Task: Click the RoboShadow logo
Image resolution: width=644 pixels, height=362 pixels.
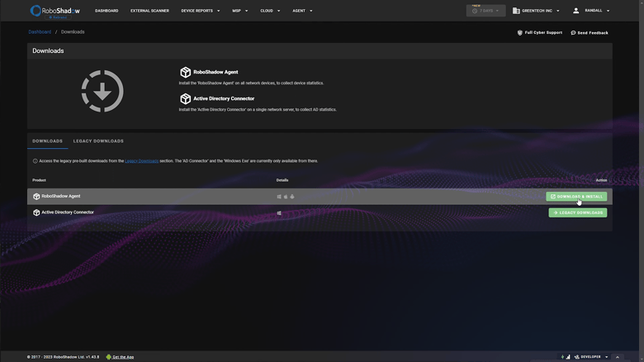Action: 55,11
